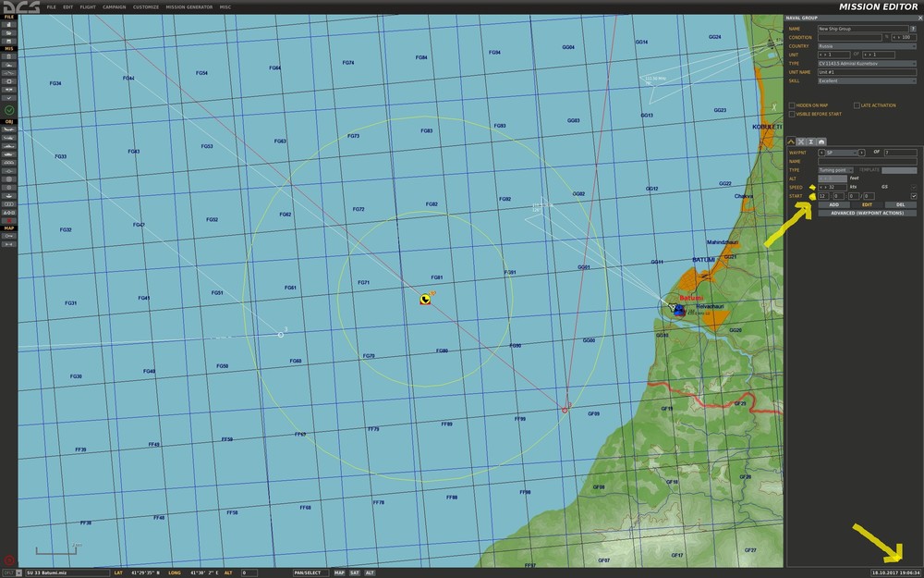Click the open mission folder icon

click(x=9, y=33)
